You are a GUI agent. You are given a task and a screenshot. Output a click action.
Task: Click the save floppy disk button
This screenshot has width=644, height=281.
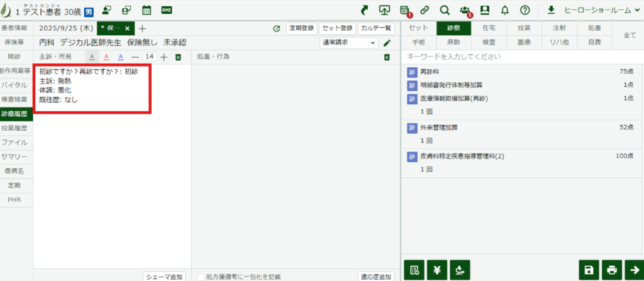[x=588, y=270]
